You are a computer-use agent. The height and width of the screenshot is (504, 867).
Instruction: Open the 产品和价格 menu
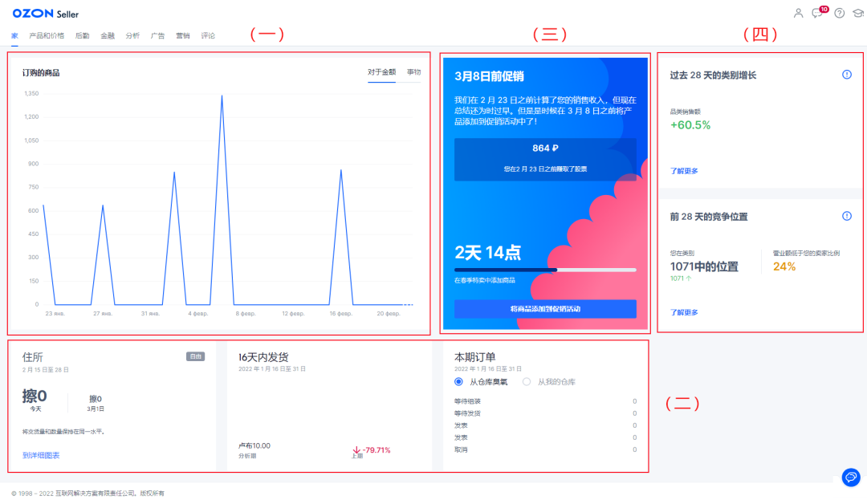click(47, 35)
